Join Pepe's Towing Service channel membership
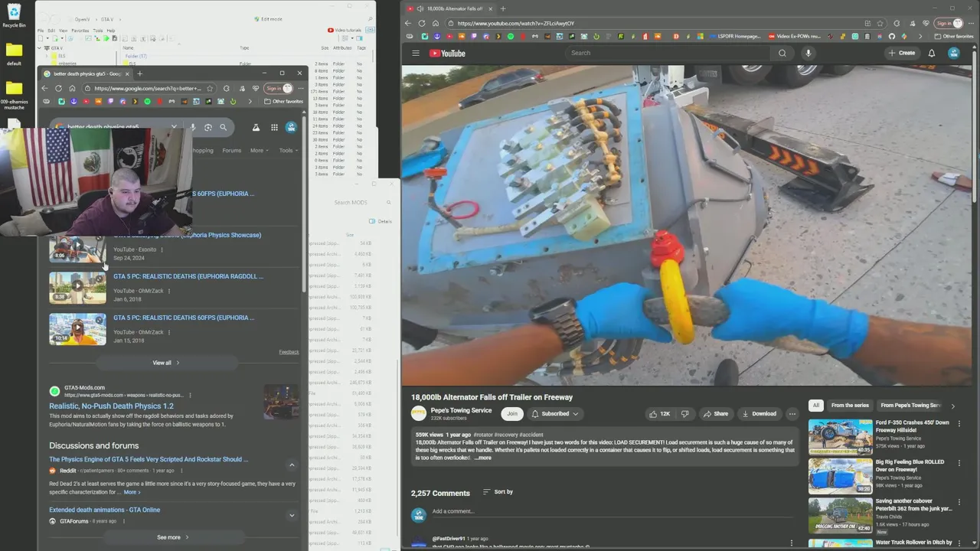Image resolution: width=980 pixels, height=551 pixels. pos(512,413)
